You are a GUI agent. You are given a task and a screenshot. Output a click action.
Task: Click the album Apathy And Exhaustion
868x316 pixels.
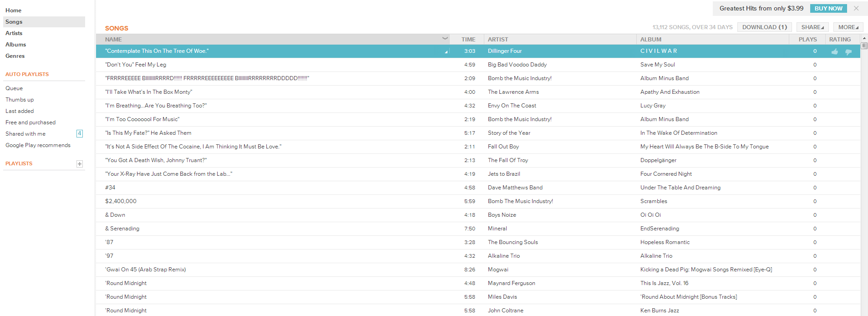tap(670, 92)
